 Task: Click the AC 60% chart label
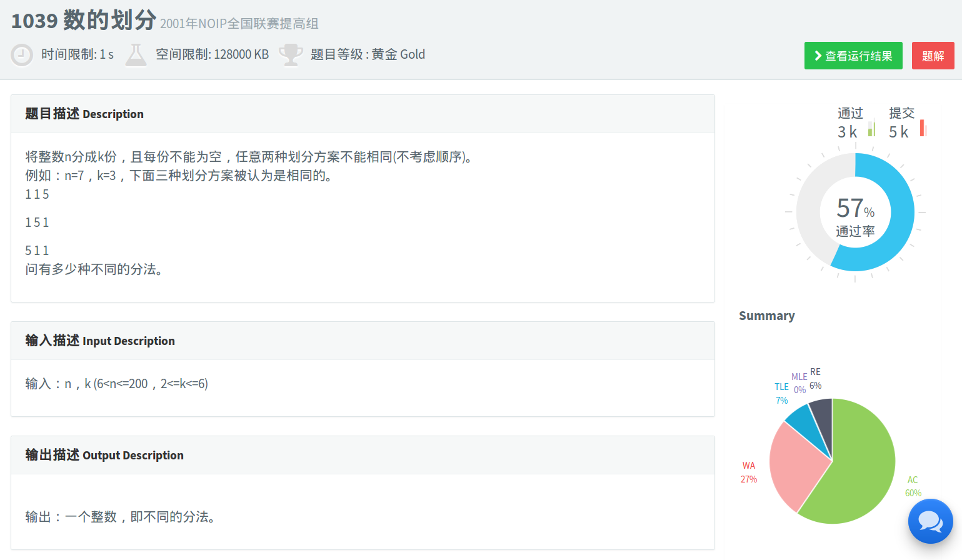(913, 486)
